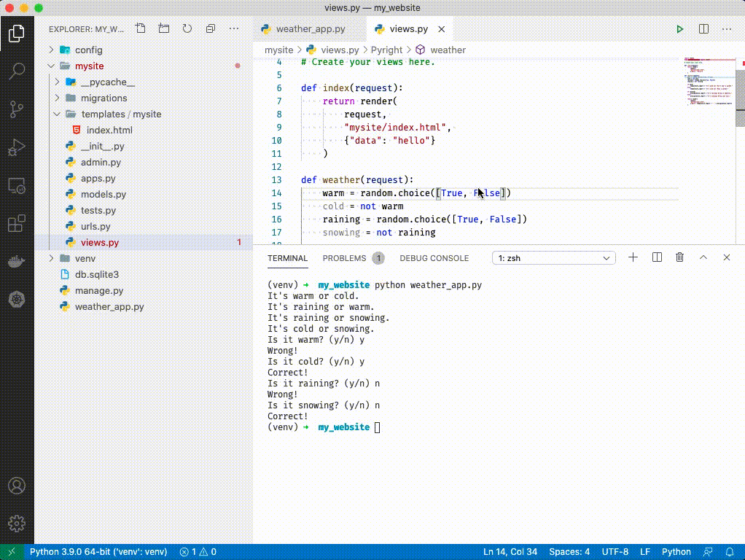This screenshot has height=560, width=745.
Task: Open the Docker view in activity bar
Action: pos(16,262)
